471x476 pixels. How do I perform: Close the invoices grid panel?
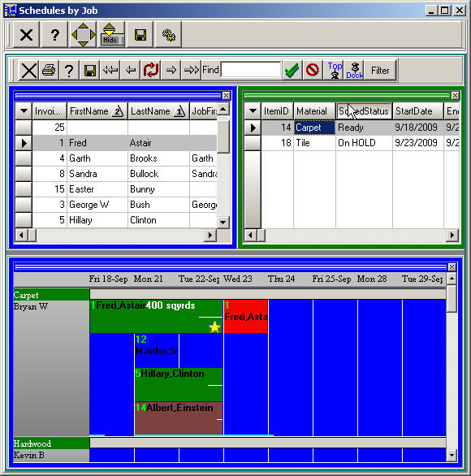[226, 96]
